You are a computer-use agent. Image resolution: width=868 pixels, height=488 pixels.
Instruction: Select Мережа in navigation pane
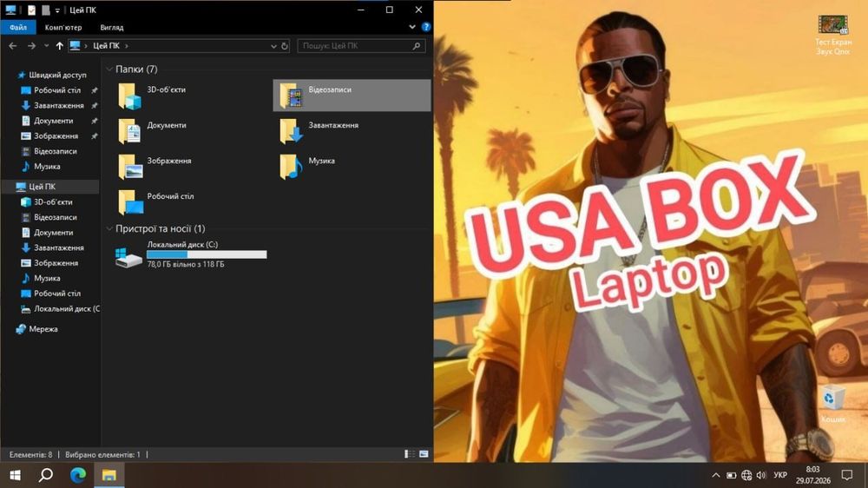coord(43,329)
